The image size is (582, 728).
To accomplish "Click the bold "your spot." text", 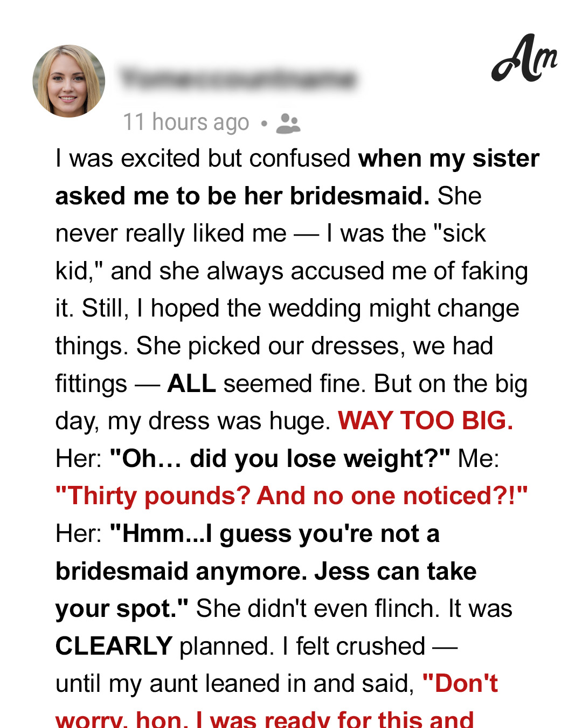I will pos(122,609).
